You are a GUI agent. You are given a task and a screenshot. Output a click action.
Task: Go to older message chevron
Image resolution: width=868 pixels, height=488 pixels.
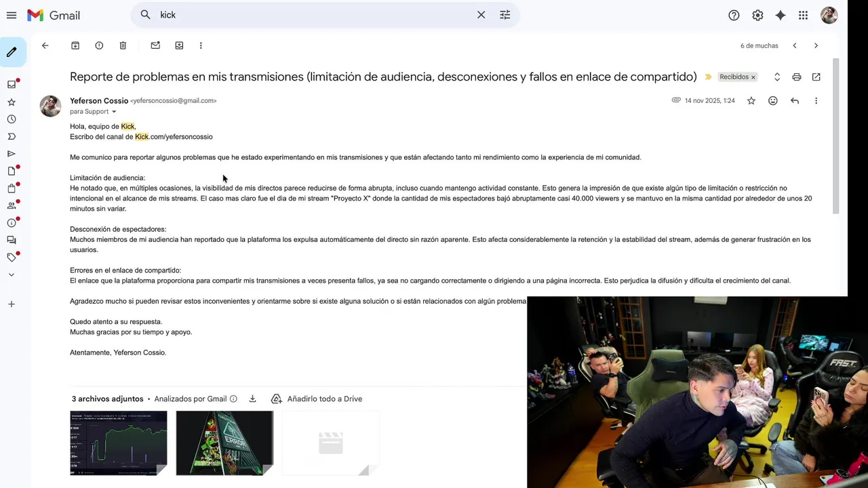point(816,45)
